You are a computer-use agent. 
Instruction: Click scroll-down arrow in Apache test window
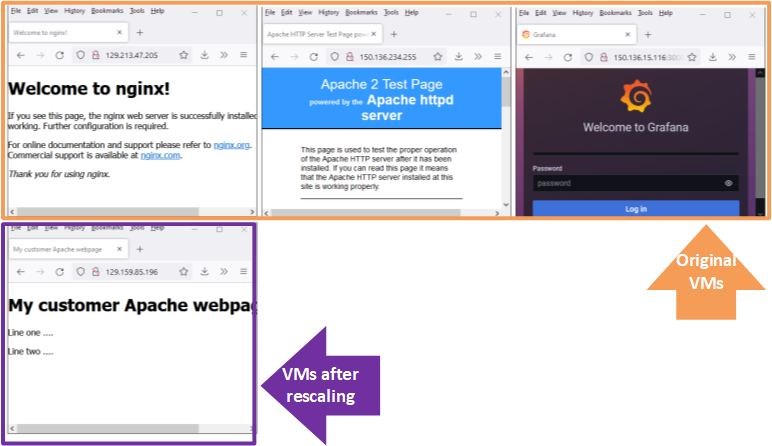[506, 204]
